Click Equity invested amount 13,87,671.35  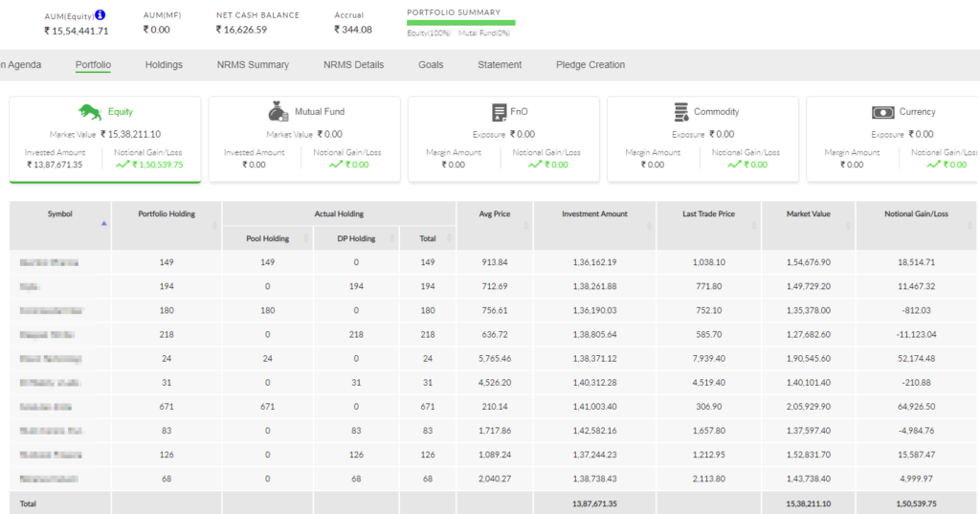pos(55,165)
